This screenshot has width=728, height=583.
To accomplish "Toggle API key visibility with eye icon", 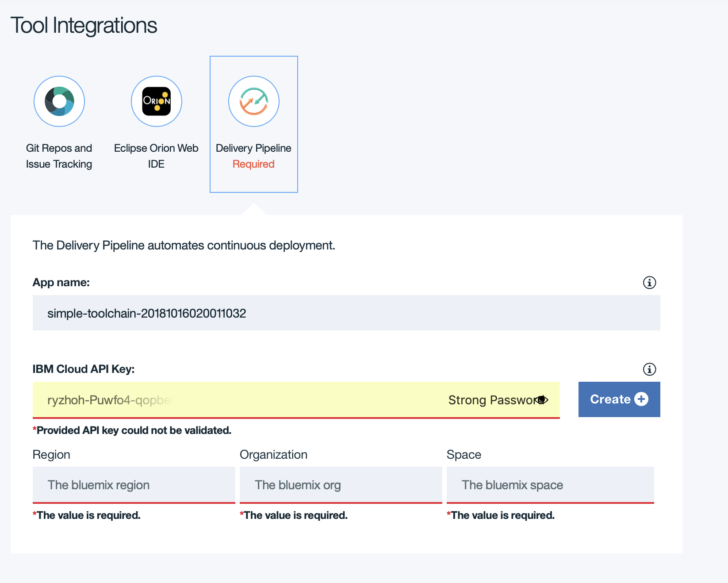I will (542, 400).
